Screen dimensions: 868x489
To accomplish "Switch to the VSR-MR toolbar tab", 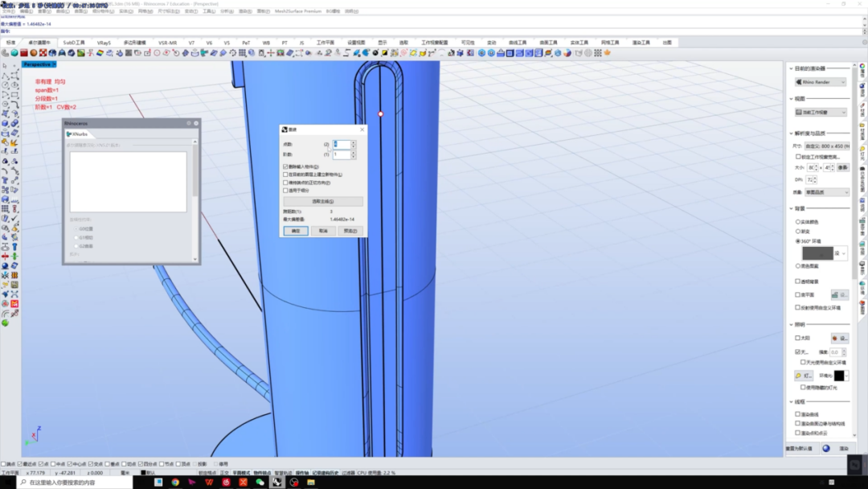I will 167,43.
